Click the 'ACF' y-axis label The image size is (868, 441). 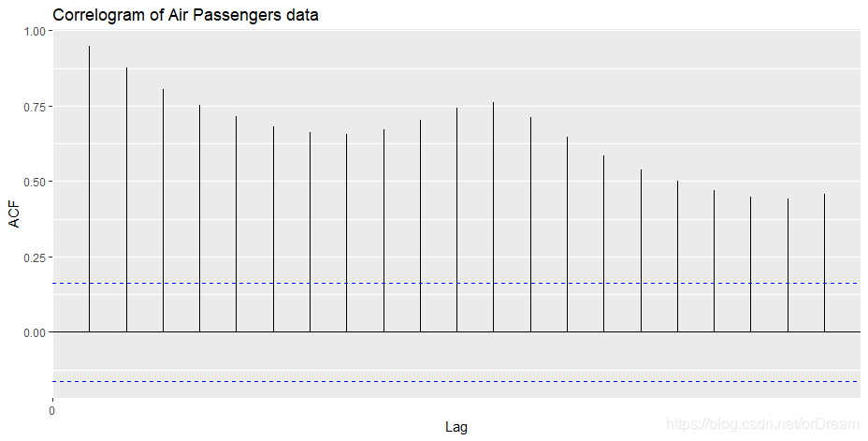pos(14,214)
